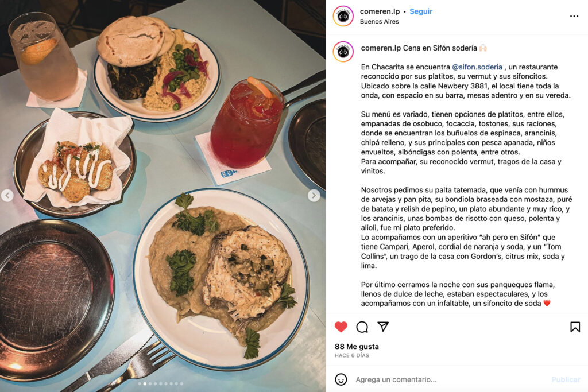Unlike the post with red heart icon
This screenshot has width=588, height=392.
point(341,327)
